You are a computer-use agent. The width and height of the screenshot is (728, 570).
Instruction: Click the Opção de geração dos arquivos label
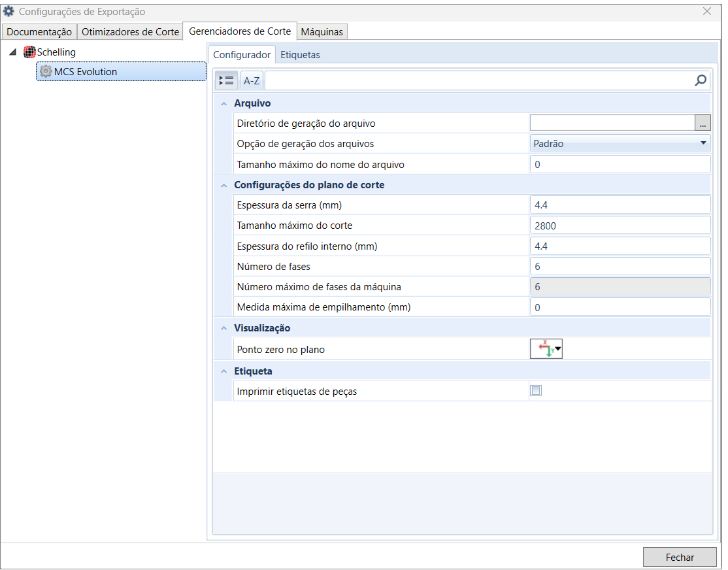click(305, 144)
